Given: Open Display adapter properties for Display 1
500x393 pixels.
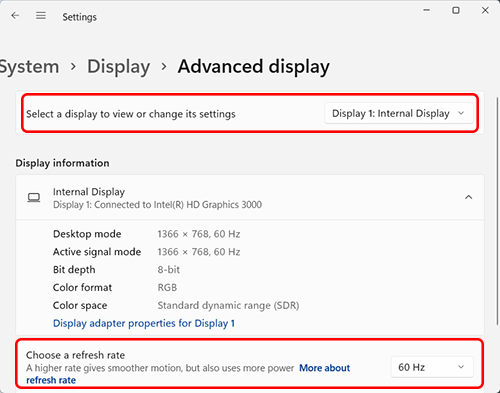Looking at the screenshot, I should pos(144,323).
